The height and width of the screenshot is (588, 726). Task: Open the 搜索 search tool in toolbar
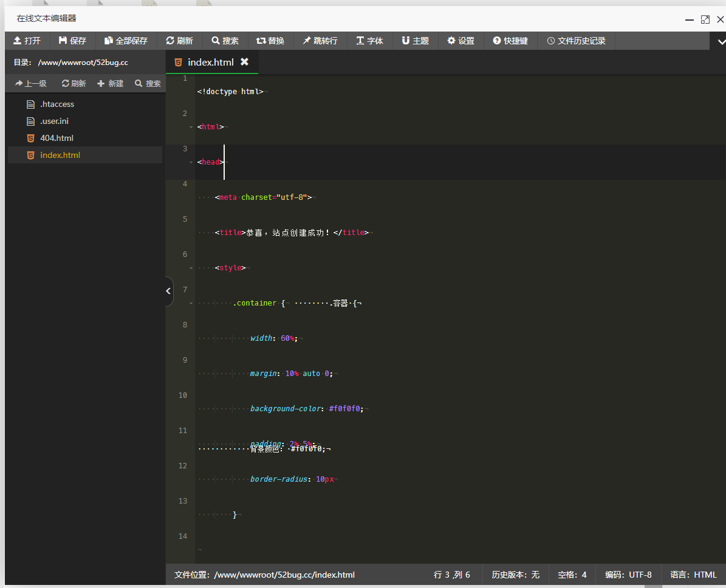click(225, 41)
